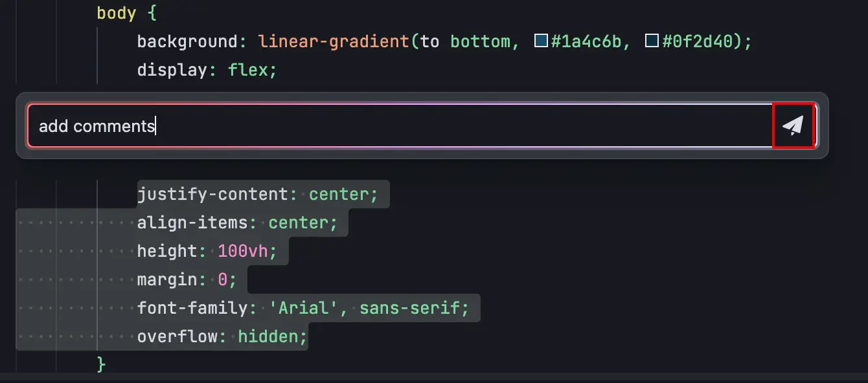Select the 100vh height value
The image size is (868, 383).
243,251
